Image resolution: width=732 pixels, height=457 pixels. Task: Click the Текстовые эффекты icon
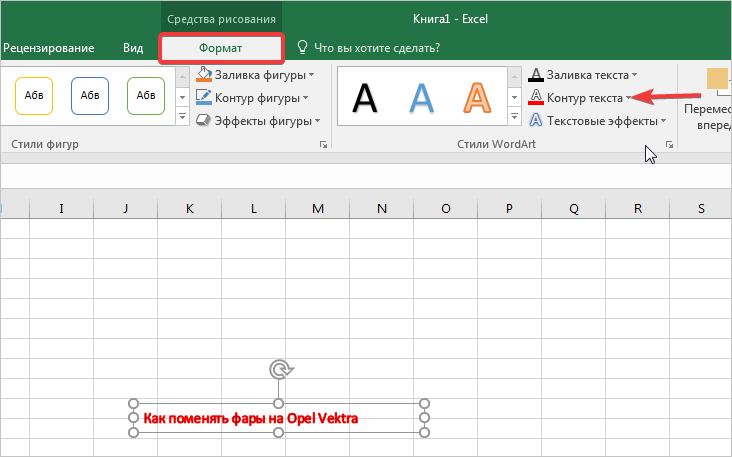tap(536, 120)
